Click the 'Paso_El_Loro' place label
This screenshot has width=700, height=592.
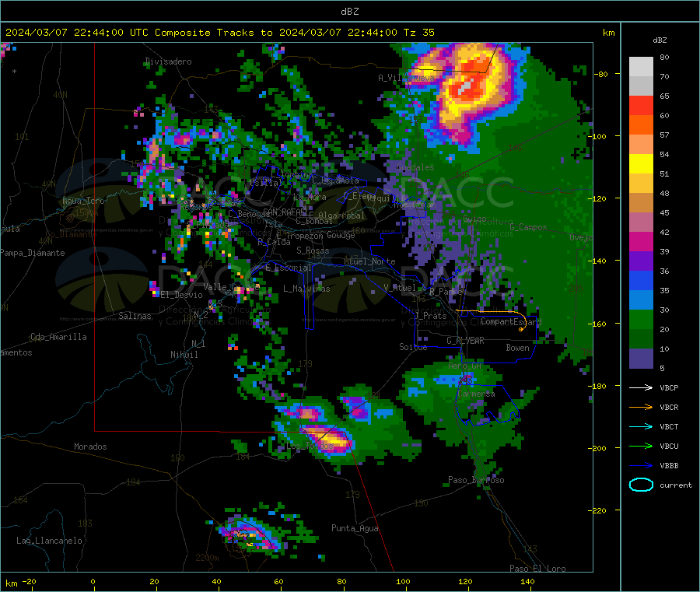click(x=537, y=569)
